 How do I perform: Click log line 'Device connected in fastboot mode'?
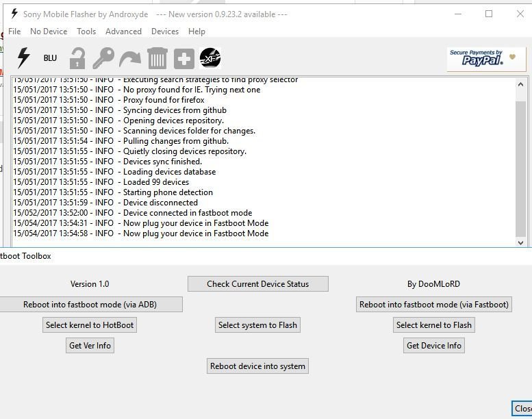coord(133,213)
